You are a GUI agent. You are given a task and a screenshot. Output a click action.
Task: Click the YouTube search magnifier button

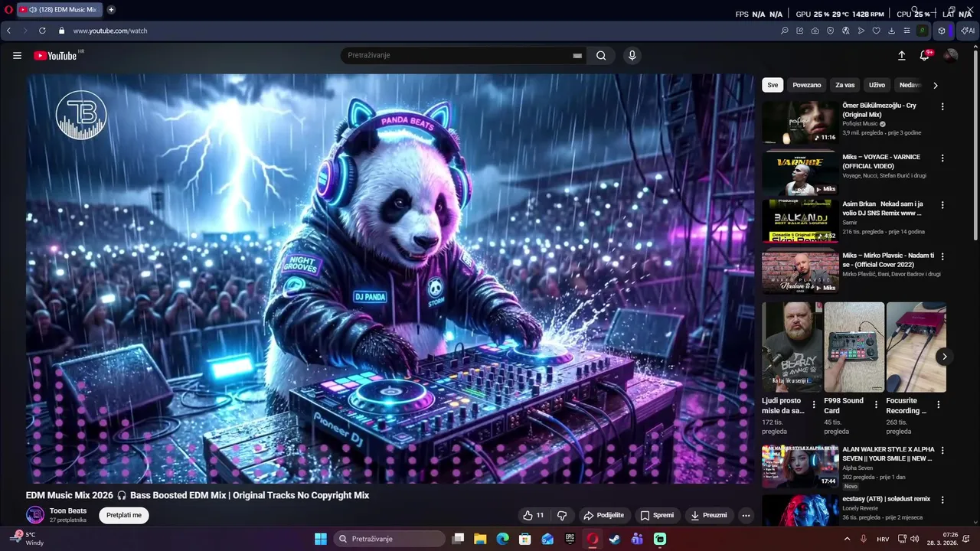click(x=601, y=55)
